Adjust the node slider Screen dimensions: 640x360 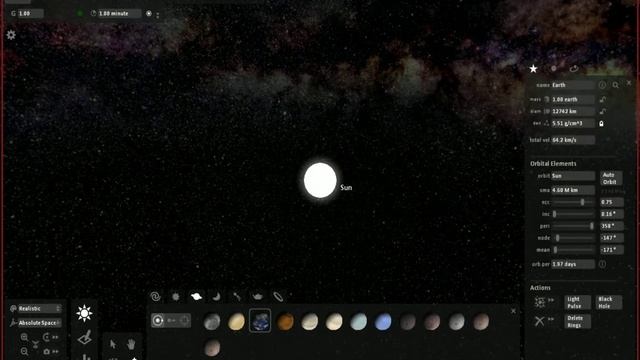click(x=573, y=238)
